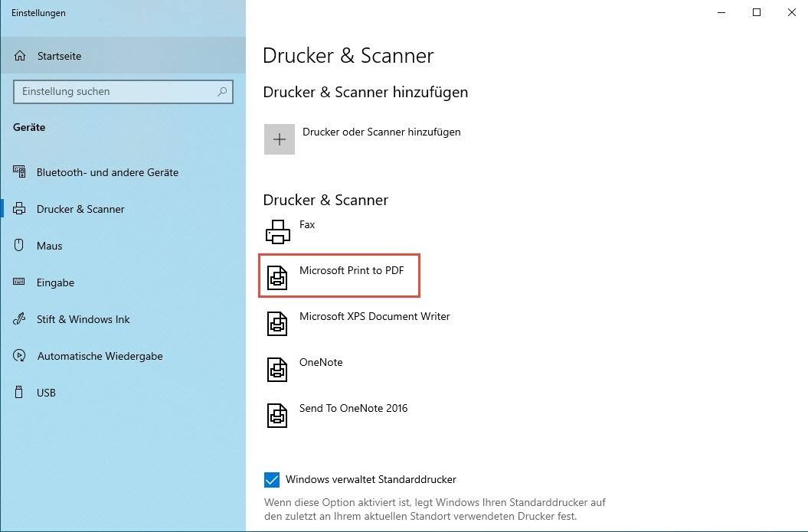Navigate to USB settings
Viewport: 808px width, 532px height.
pyautogui.click(x=46, y=393)
